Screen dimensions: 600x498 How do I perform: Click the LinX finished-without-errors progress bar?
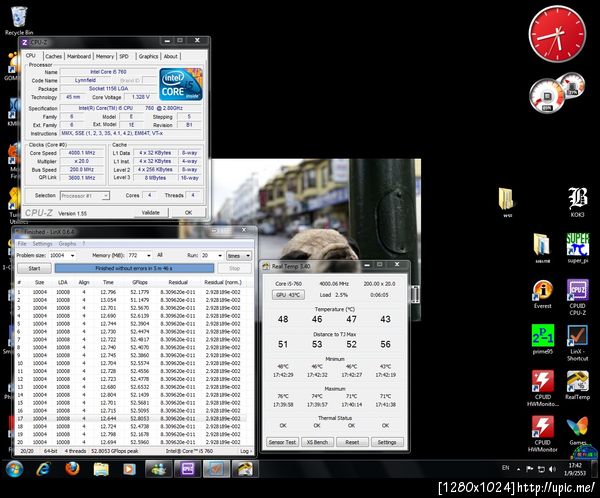tap(134, 268)
